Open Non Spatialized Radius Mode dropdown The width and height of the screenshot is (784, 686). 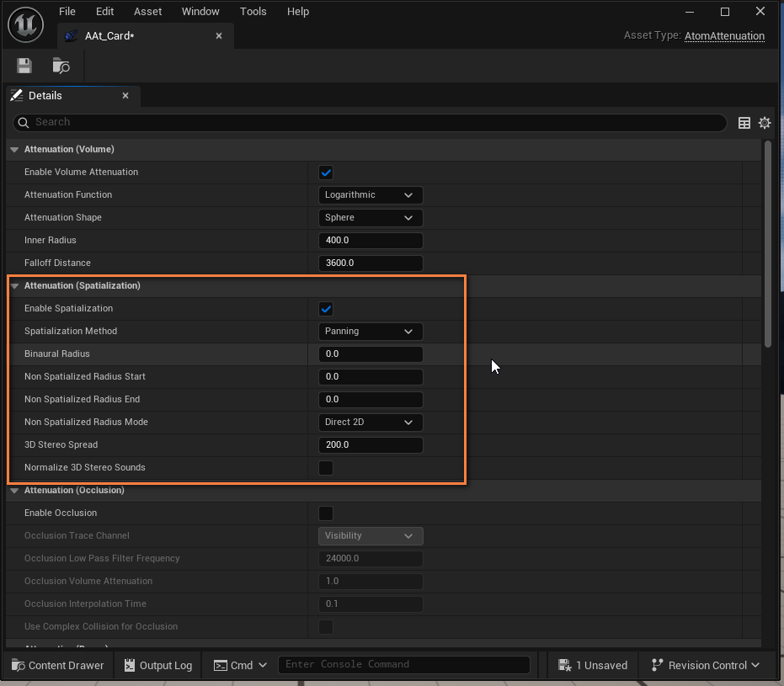[371, 423]
